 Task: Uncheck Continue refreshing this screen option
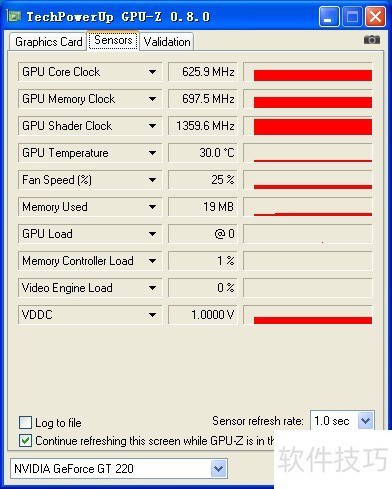pos(26,441)
